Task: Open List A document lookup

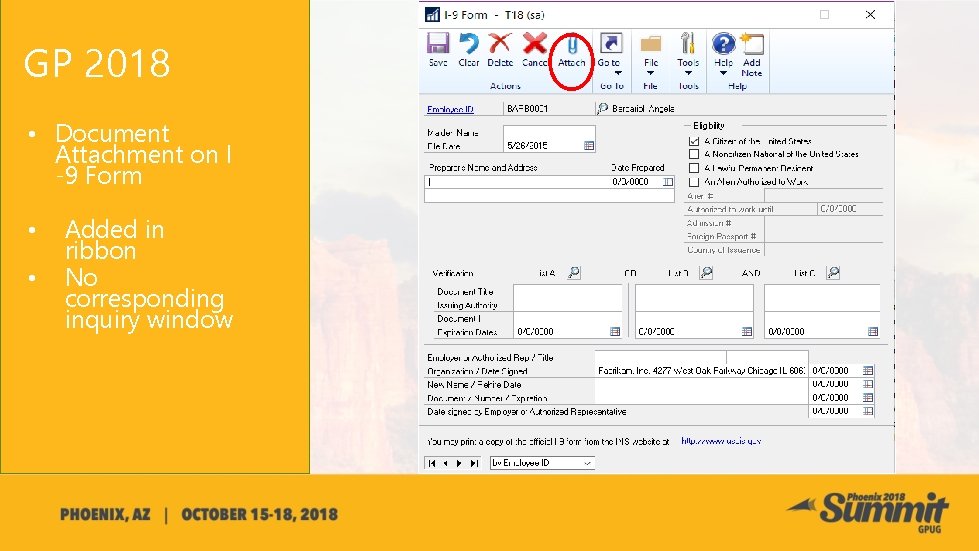Action: tap(574, 273)
